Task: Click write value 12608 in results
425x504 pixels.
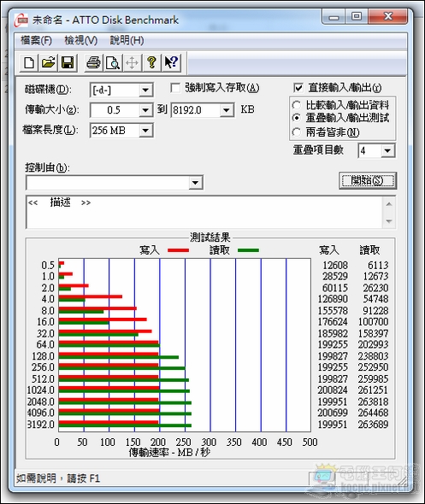Action: point(335,265)
